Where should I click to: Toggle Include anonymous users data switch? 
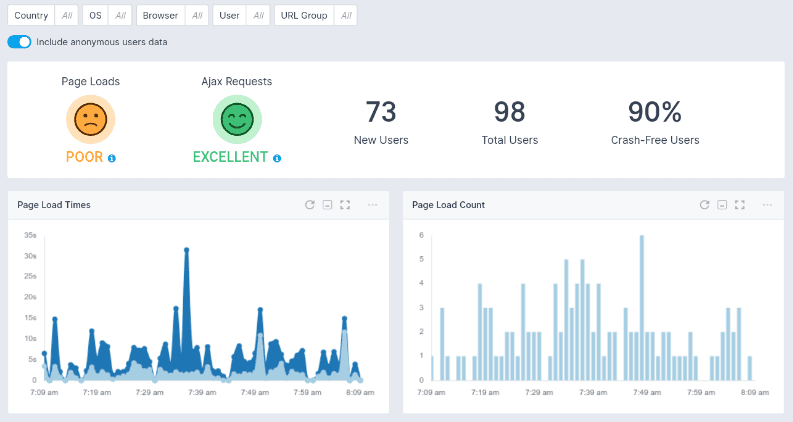point(19,42)
